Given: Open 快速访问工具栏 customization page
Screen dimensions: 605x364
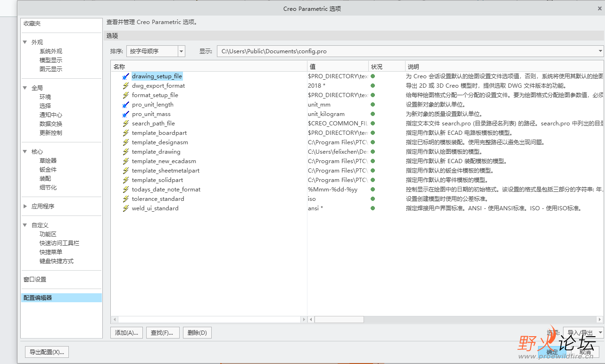Looking at the screenshot, I should click(x=59, y=243).
